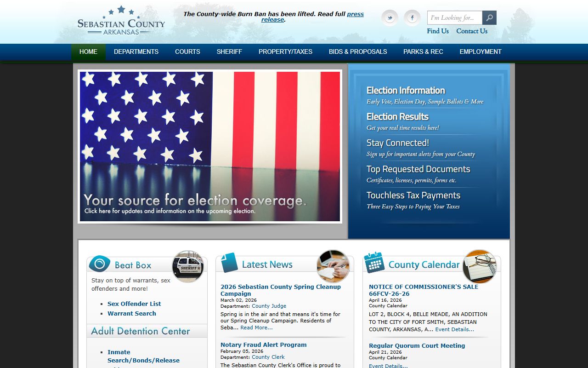Viewport: 588px width, 368px height.
Task: Visit the Touchless Tax Payments link
Action: (x=413, y=195)
